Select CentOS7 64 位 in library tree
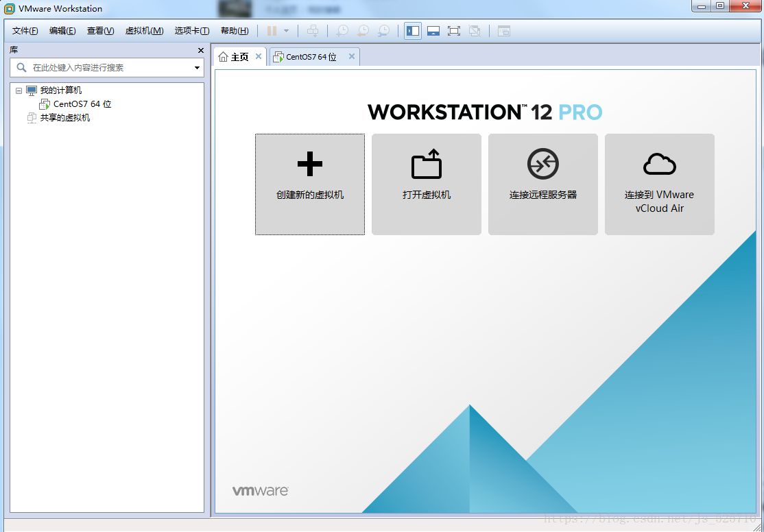 coord(82,104)
